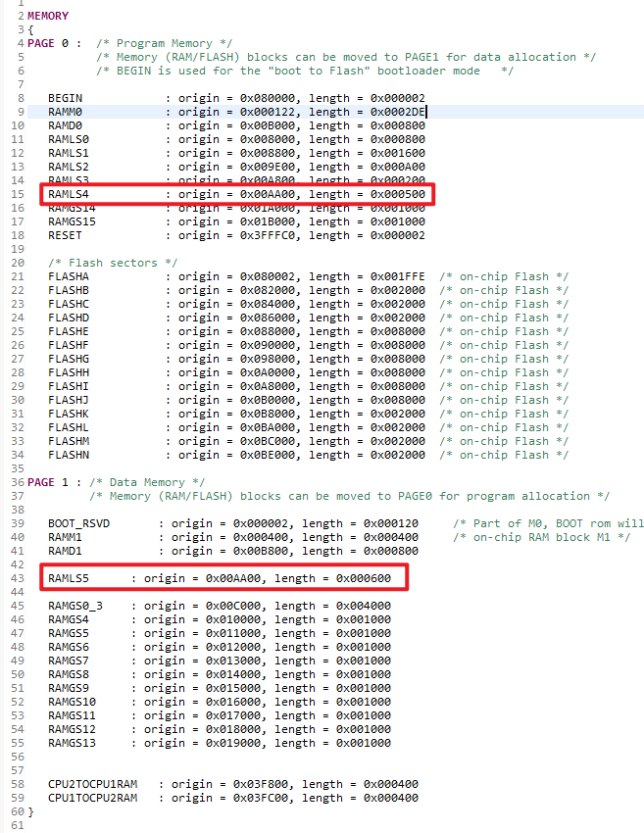Place cursor on RAMM0 memory entry
Image resolution: width=644 pixels, height=833 pixels.
point(66,112)
